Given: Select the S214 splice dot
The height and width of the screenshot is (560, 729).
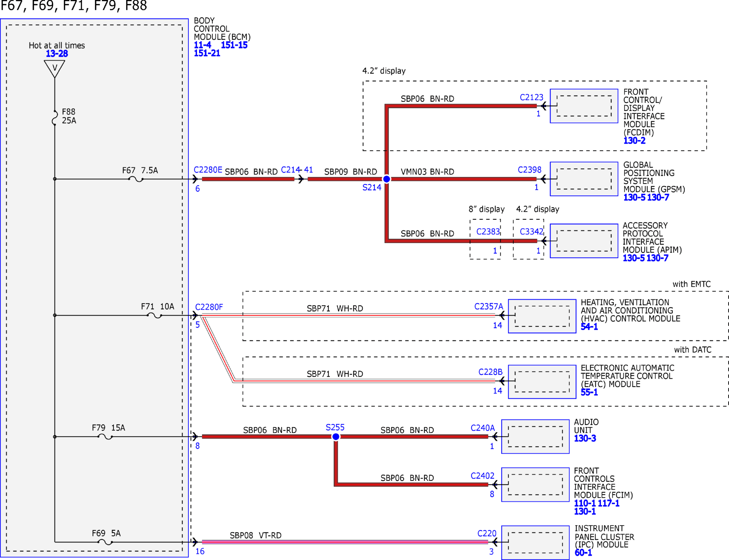Looking at the screenshot, I should coord(386,179).
